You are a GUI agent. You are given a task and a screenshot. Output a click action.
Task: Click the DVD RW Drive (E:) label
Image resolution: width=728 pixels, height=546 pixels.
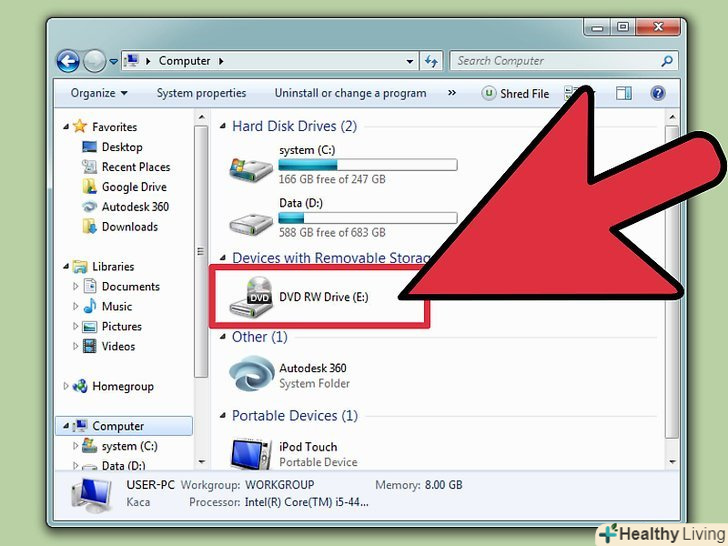point(324,297)
